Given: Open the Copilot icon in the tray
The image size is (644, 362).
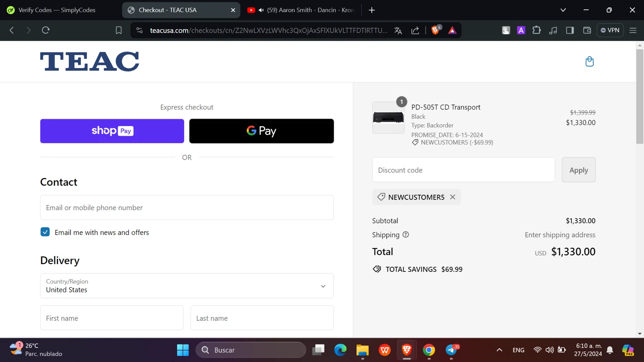Looking at the screenshot, I should coord(628,350).
